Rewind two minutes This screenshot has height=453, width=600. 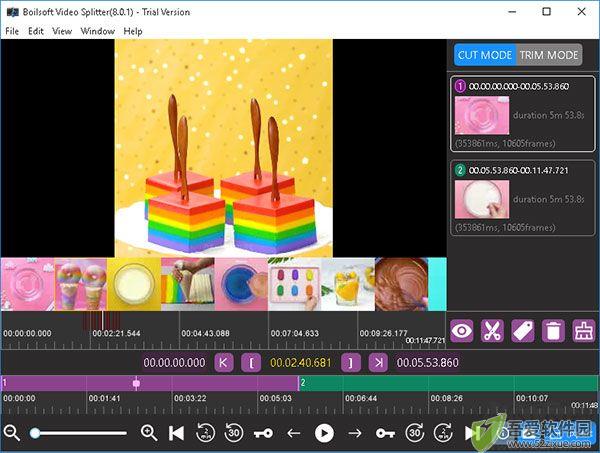(x=205, y=433)
